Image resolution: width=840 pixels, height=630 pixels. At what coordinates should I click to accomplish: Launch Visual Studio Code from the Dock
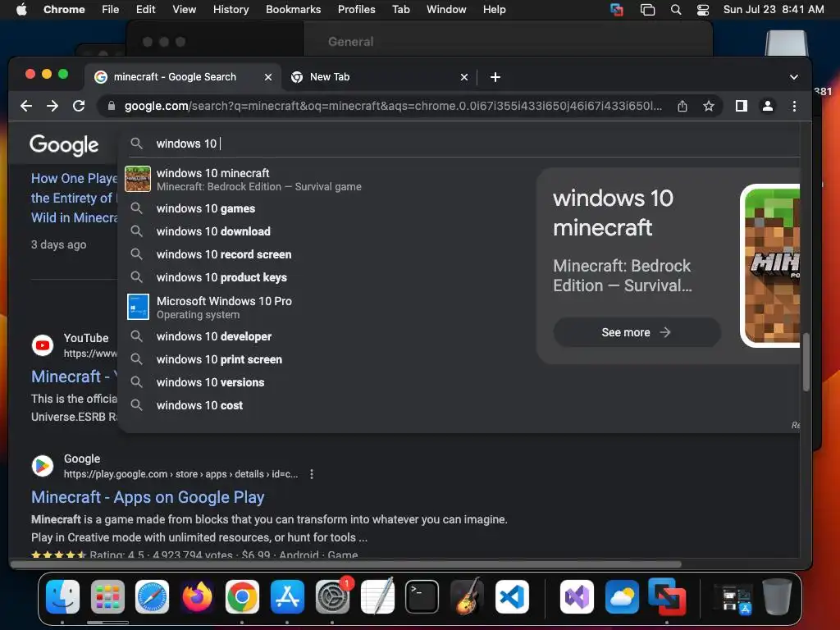512,596
